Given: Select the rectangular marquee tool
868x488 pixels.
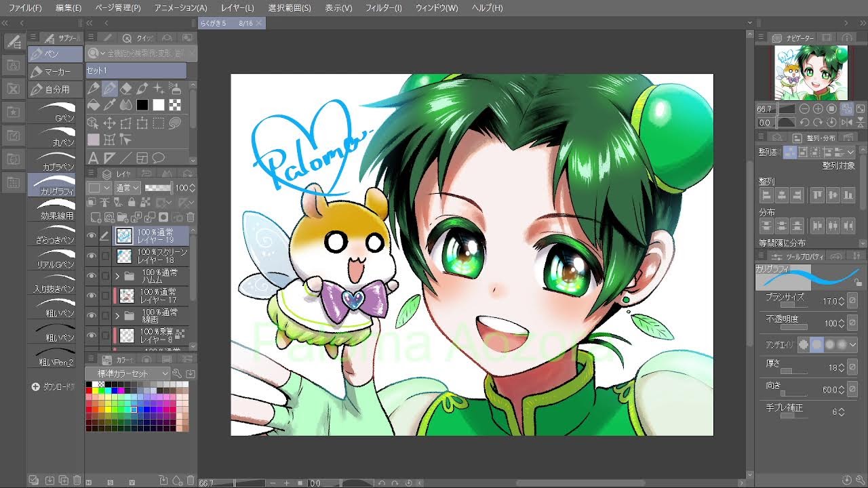Looking at the screenshot, I should 158,123.
